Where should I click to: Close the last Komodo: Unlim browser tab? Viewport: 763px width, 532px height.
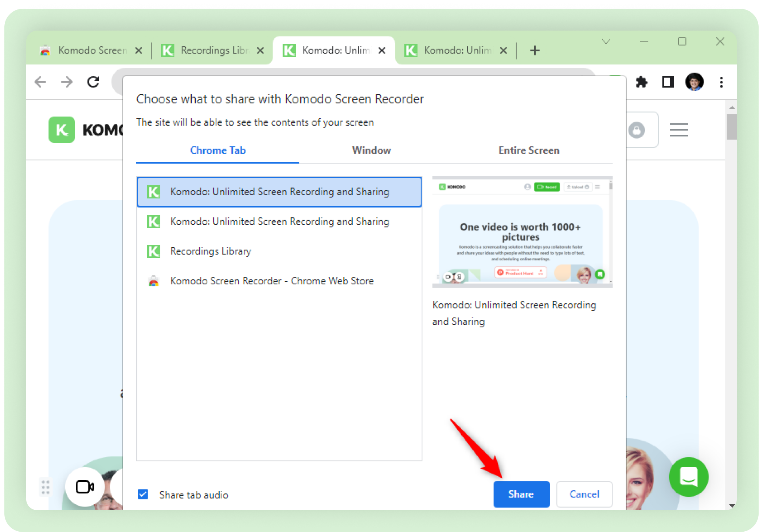(x=503, y=50)
